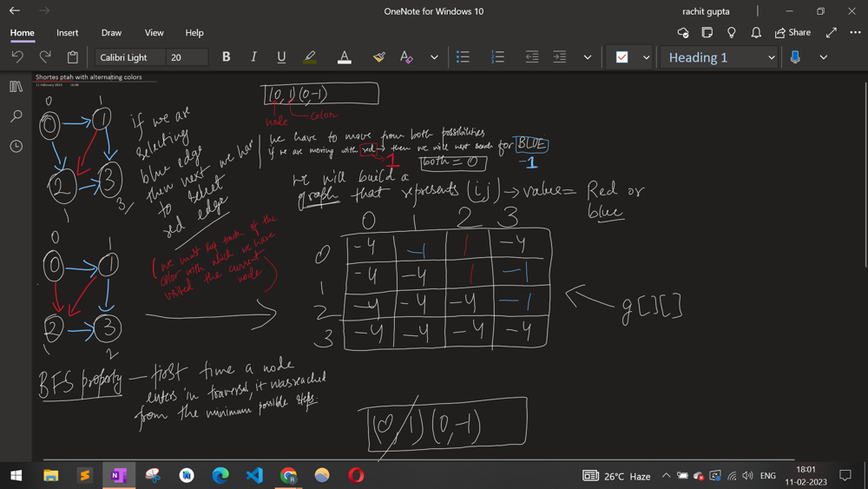
Task: Click the Dictate microphone icon
Action: coord(795,57)
